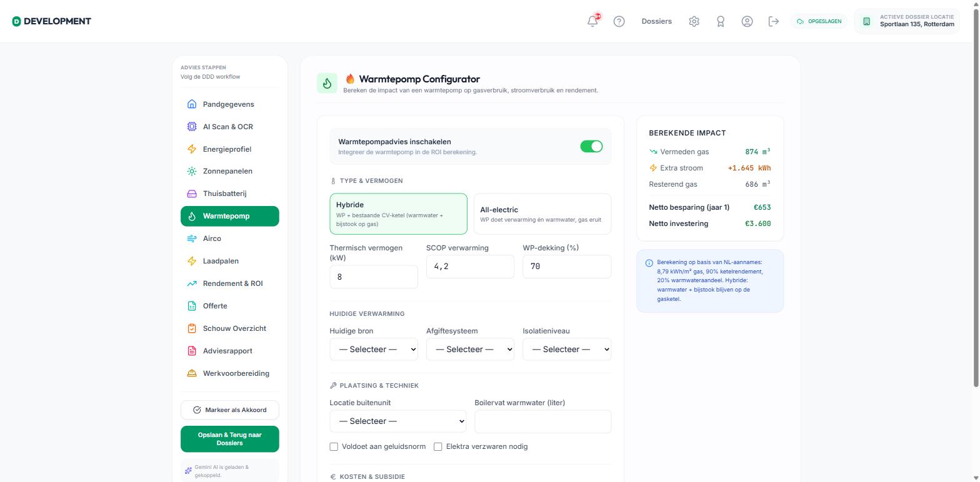Click the Extra stroom value +1.645 kWh
The image size is (980, 482).
pyautogui.click(x=749, y=168)
